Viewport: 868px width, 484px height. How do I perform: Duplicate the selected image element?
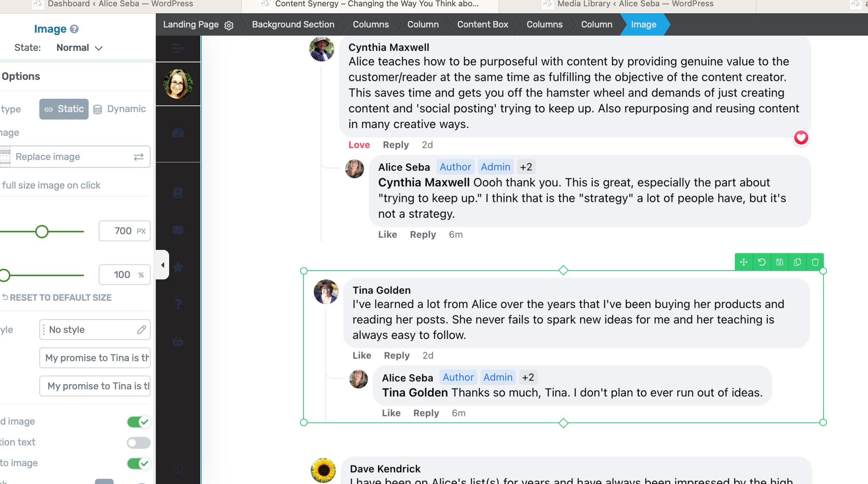coord(797,262)
